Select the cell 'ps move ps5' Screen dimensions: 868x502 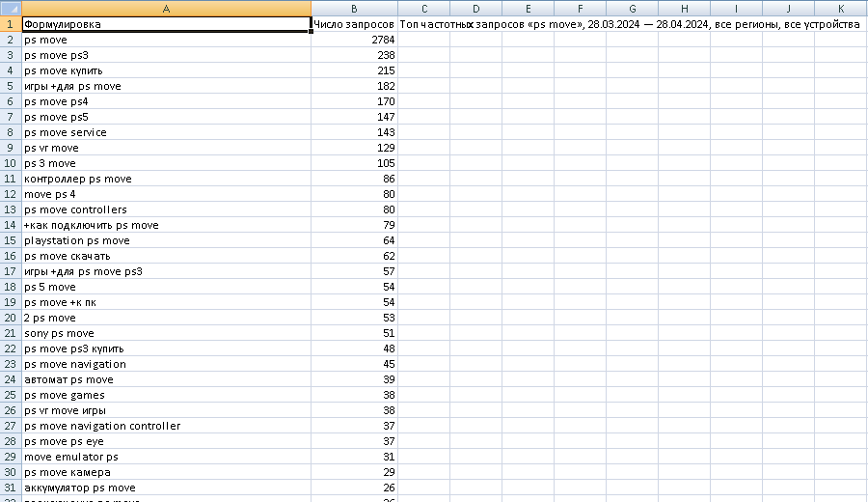point(166,117)
